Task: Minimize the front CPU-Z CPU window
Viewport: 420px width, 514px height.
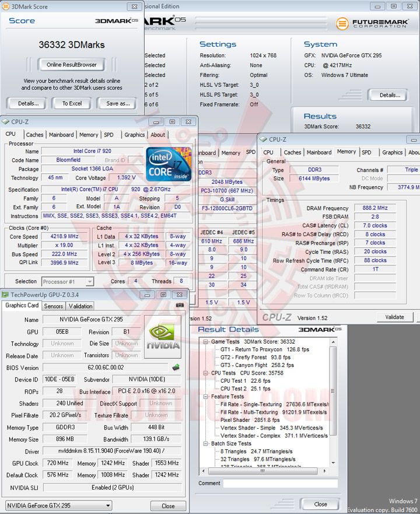Action: (x=156, y=122)
